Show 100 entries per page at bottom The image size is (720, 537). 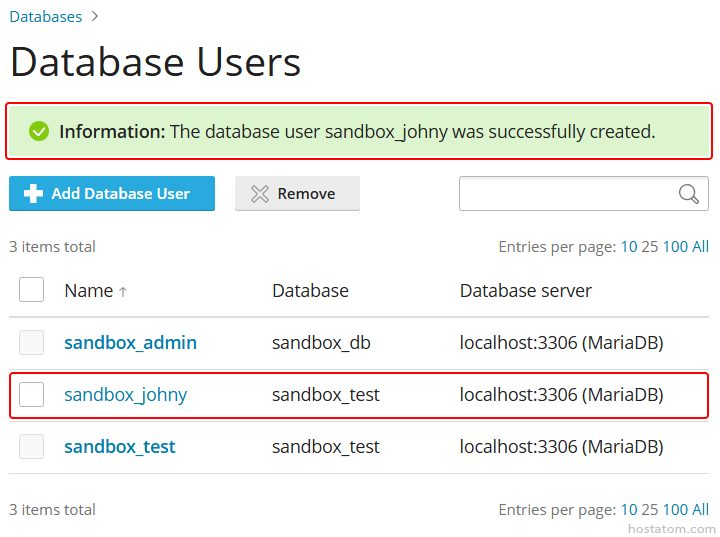675,510
